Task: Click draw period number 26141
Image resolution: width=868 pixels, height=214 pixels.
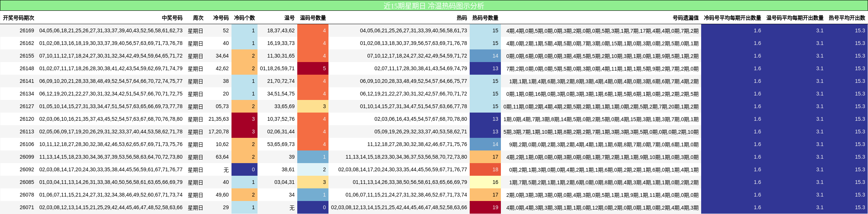Action: click(27, 81)
